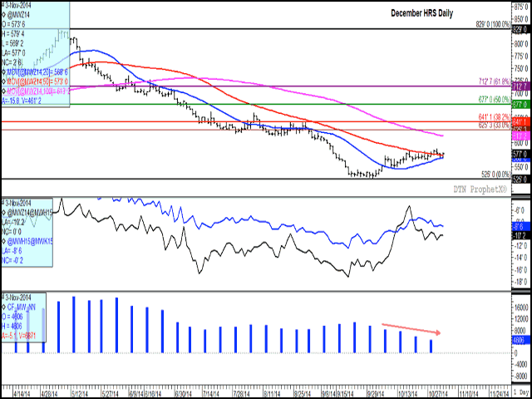Click the 677'0 (50.0%) retracement label
The height and width of the screenshot is (399, 532).
tap(494, 100)
